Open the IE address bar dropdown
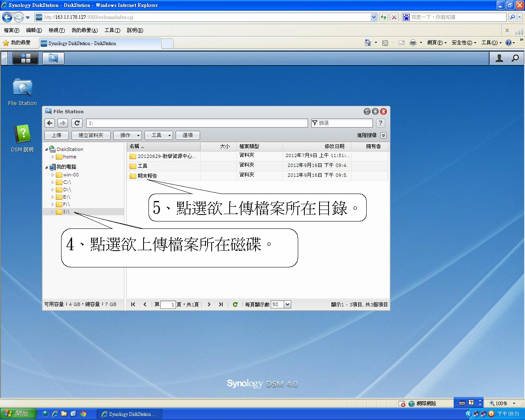 point(374,17)
